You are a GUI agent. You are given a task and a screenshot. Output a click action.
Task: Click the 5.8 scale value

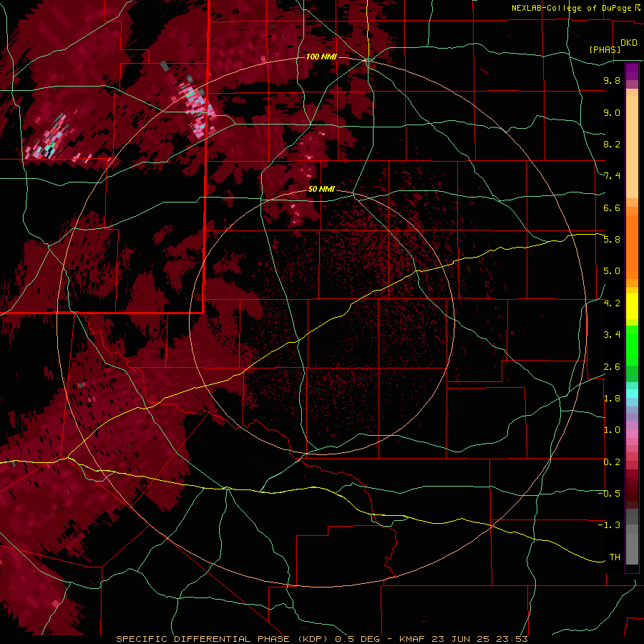612,240
